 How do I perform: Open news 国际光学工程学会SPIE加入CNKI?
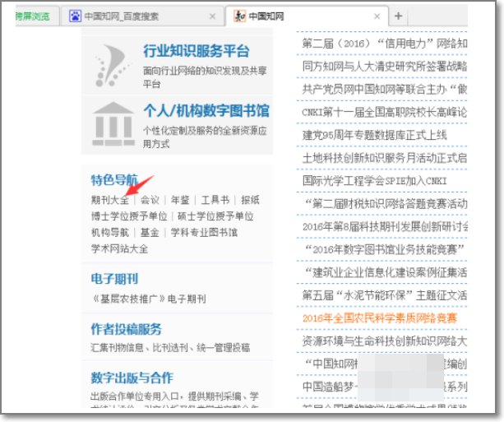tap(374, 181)
